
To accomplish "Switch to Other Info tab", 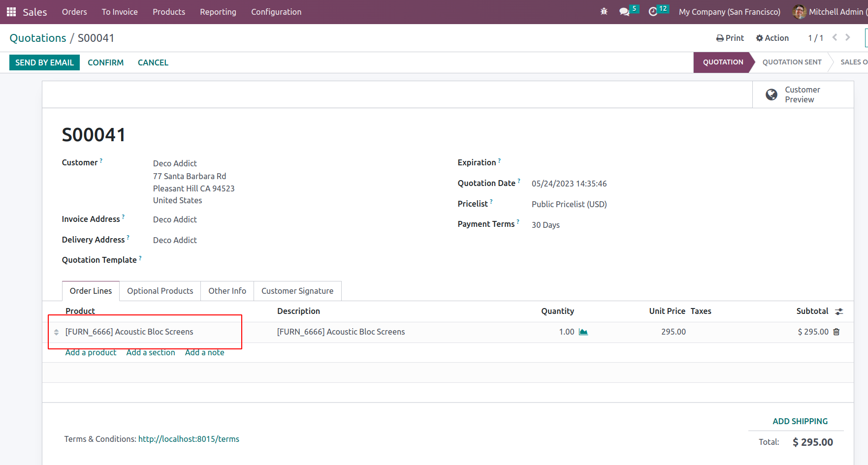I will click(x=227, y=291).
